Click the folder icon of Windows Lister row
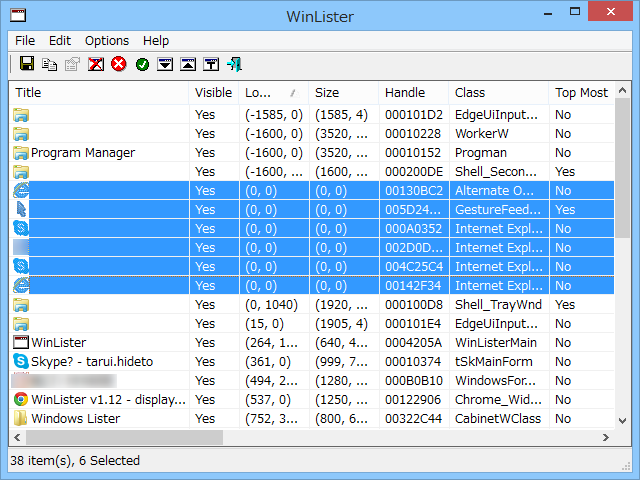The image size is (640, 480). (x=21, y=418)
